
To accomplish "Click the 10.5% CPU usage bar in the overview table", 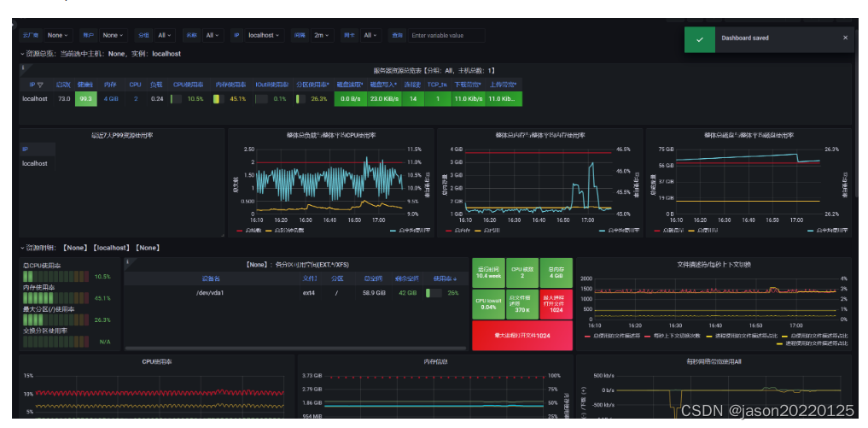I will 187,99.
